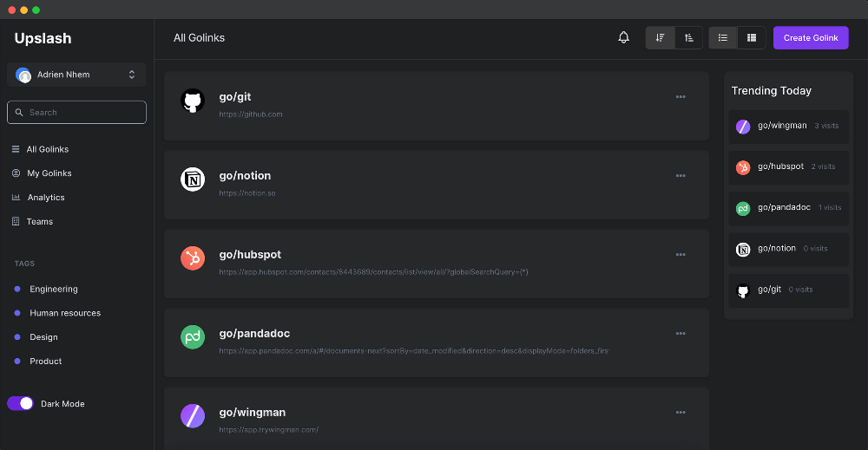
Task: Open more options for go/wingman
Action: pyautogui.click(x=681, y=413)
